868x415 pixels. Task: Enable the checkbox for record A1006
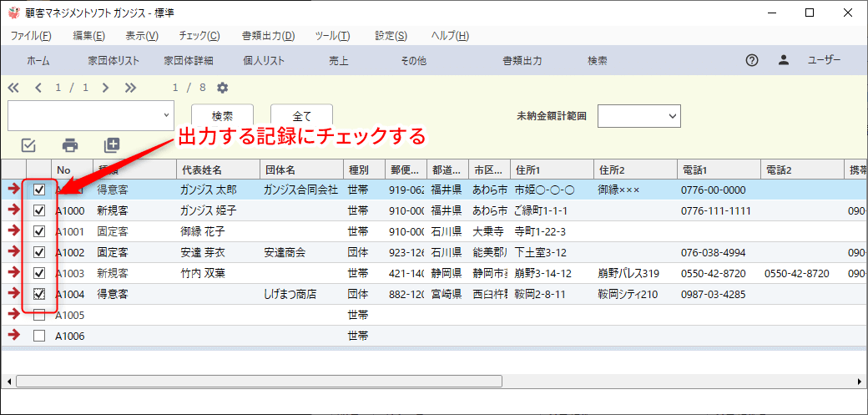click(x=39, y=336)
